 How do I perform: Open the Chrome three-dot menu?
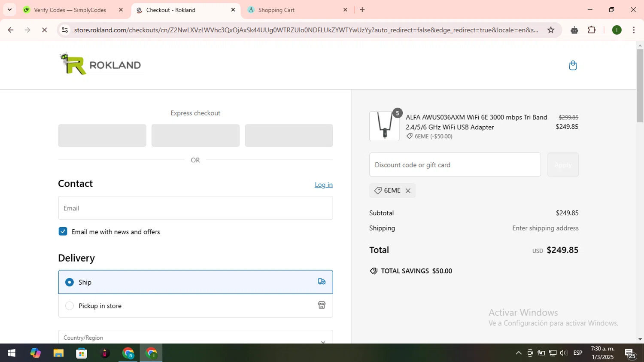[x=634, y=30]
